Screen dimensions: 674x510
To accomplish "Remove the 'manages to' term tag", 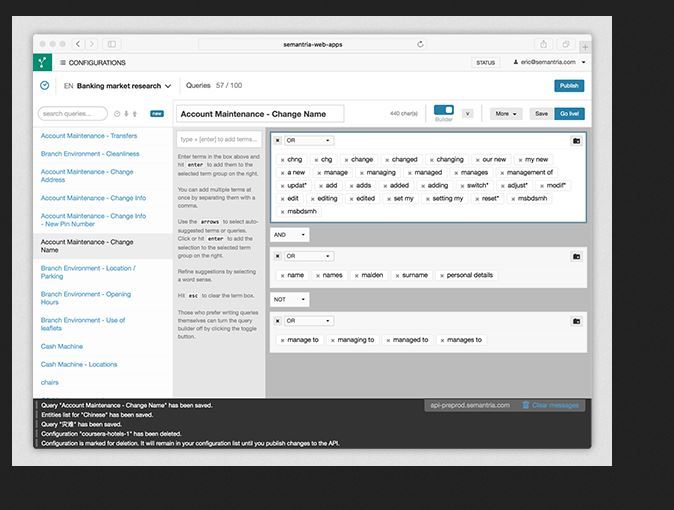I will click(442, 341).
